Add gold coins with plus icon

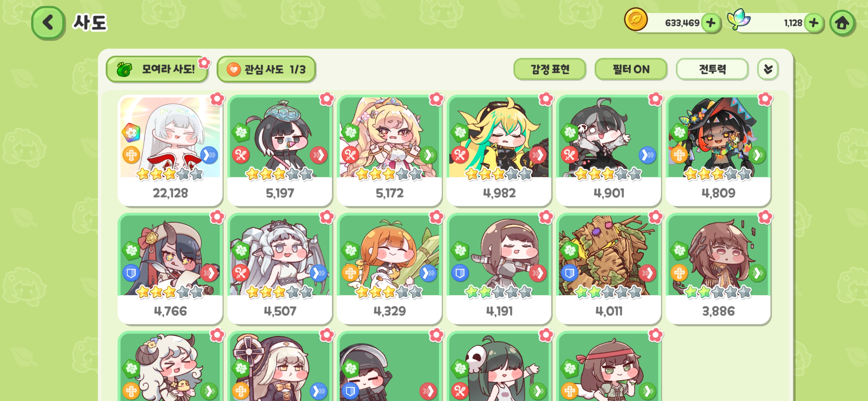[x=711, y=23]
